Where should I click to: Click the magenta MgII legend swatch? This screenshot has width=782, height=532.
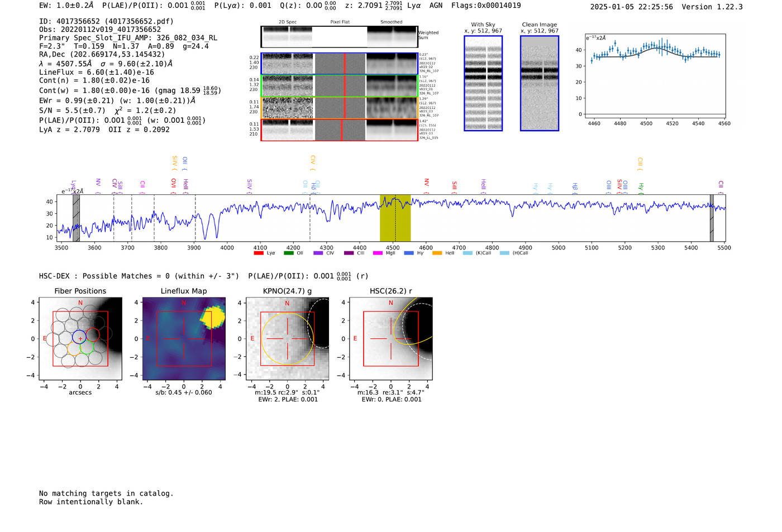(378, 253)
